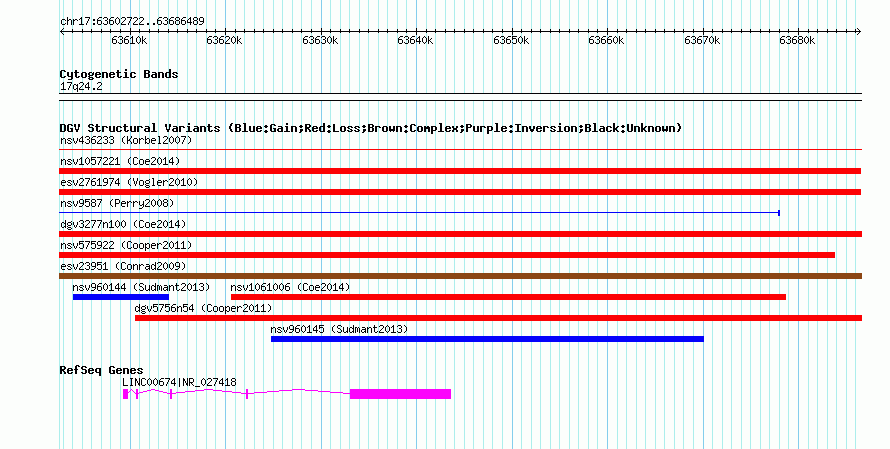Click the esv2761974 (Vogler2010) label

point(129,182)
